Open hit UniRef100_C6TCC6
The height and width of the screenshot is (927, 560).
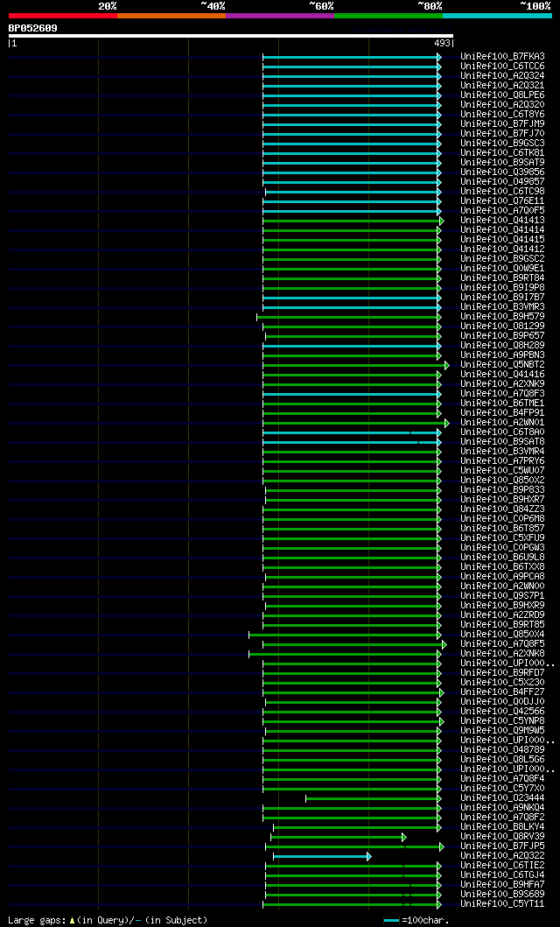point(503,67)
